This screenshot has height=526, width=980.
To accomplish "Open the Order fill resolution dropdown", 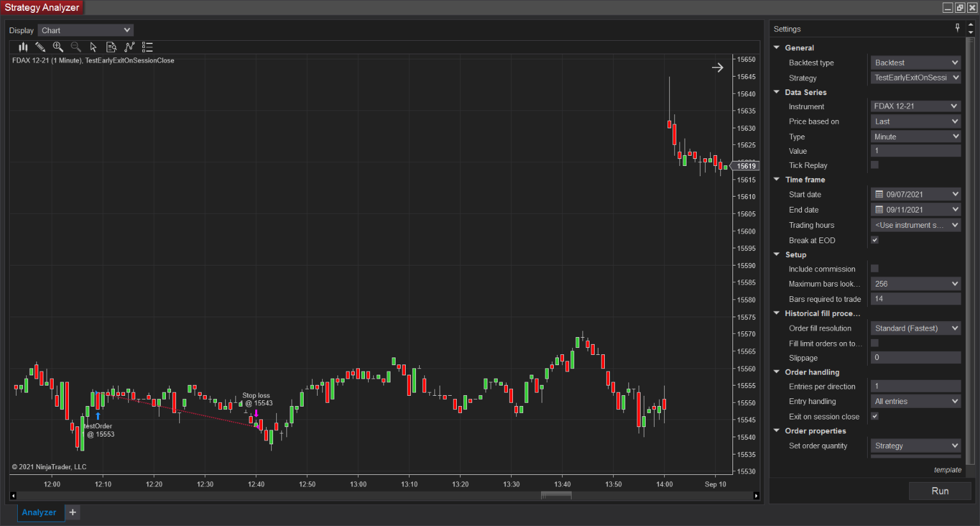I will [x=916, y=328].
